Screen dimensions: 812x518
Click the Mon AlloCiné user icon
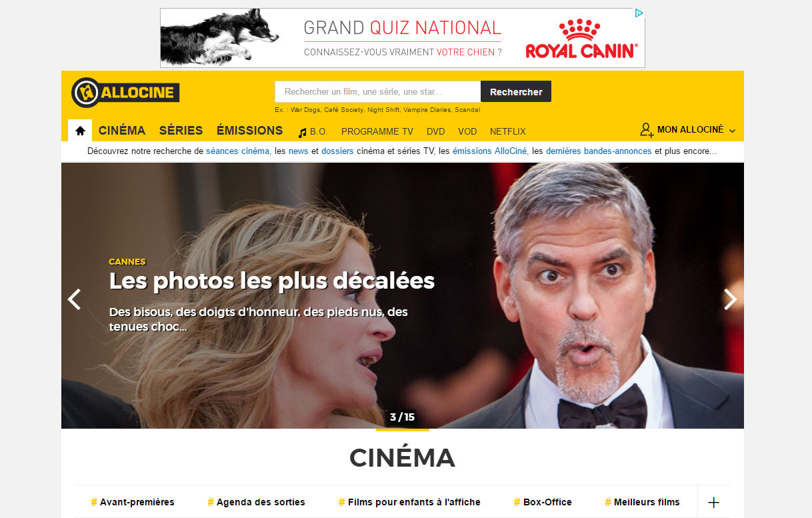pyautogui.click(x=646, y=130)
